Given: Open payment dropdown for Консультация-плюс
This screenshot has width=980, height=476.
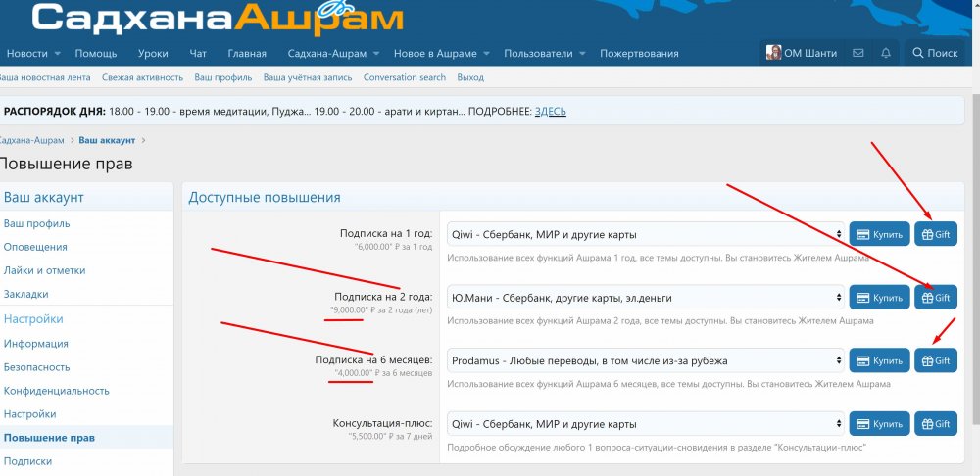Looking at the screenshot, I should 646,423.
